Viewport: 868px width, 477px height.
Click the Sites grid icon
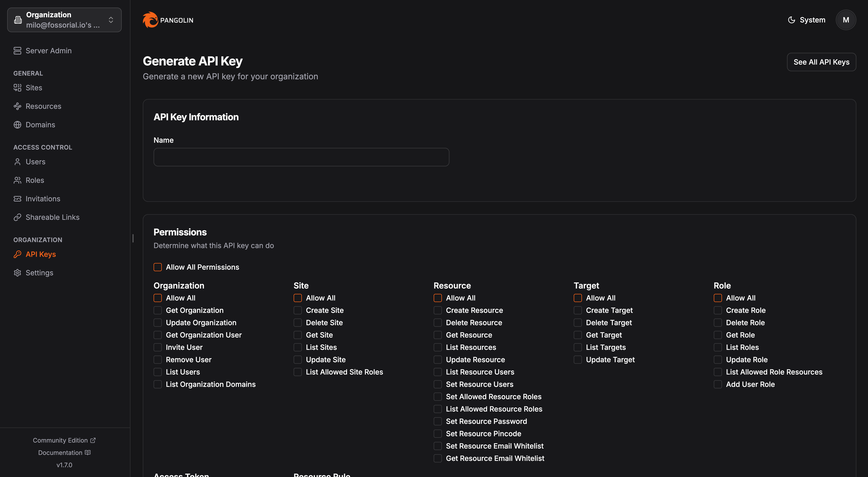click(17, 88)
